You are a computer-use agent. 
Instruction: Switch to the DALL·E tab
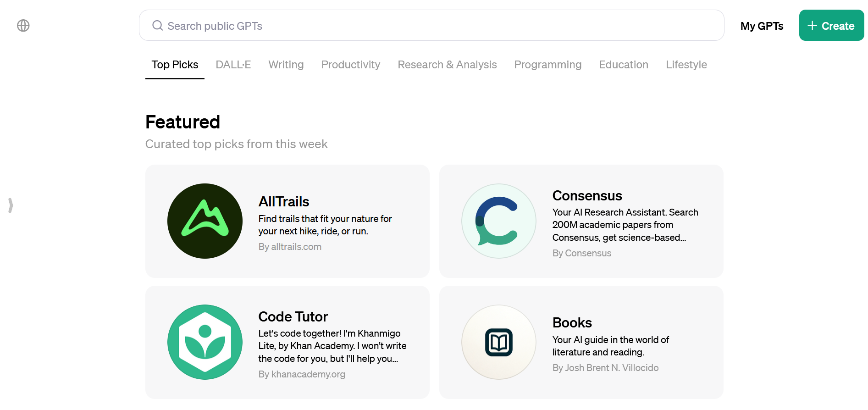(x=233, y=65)
